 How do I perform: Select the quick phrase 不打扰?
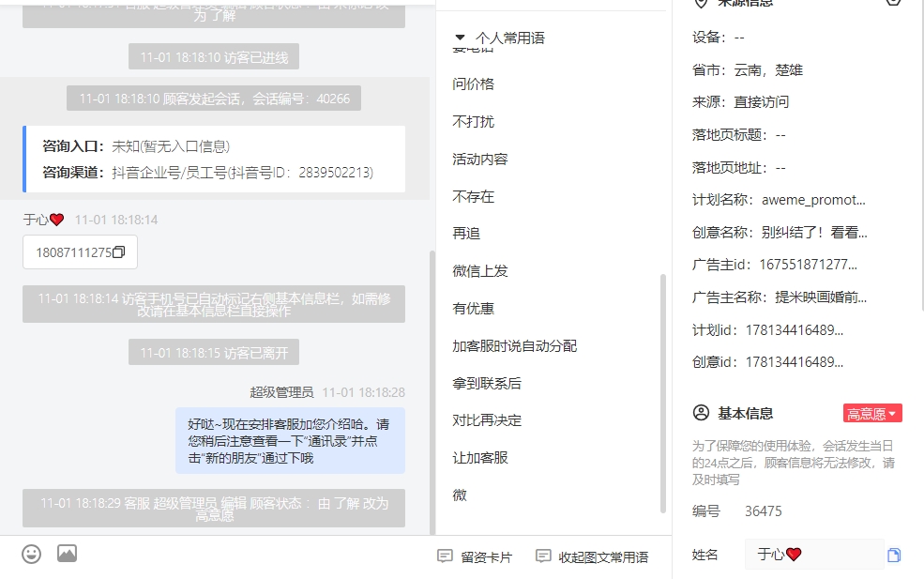[x=473, y=121]
